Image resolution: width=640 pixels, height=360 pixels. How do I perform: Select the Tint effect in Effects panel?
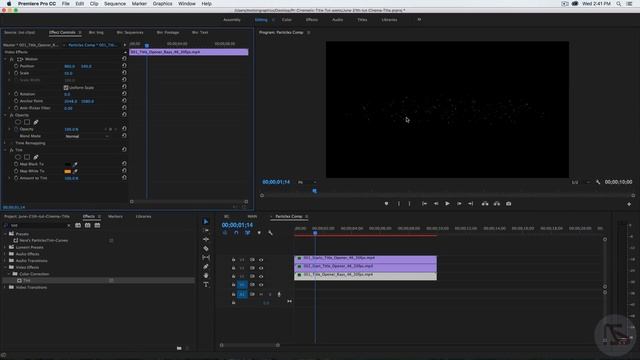(27, 281)
